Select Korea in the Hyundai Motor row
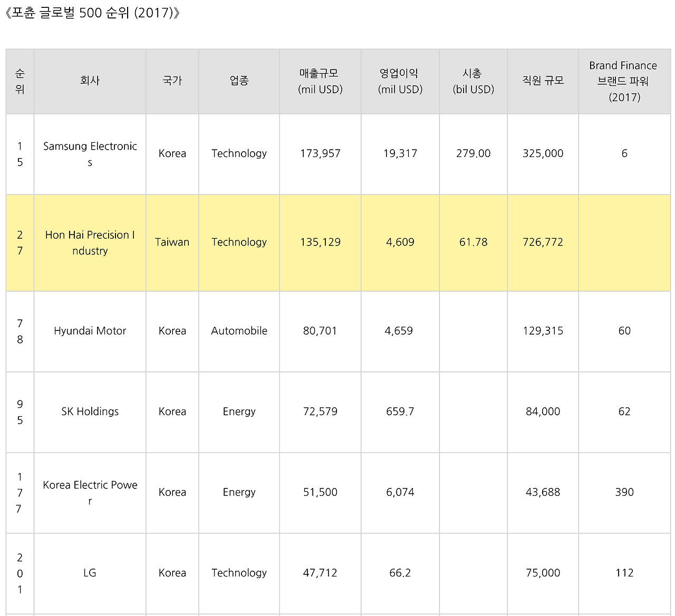This screenshot has height=616, width=675. (172, 331)
